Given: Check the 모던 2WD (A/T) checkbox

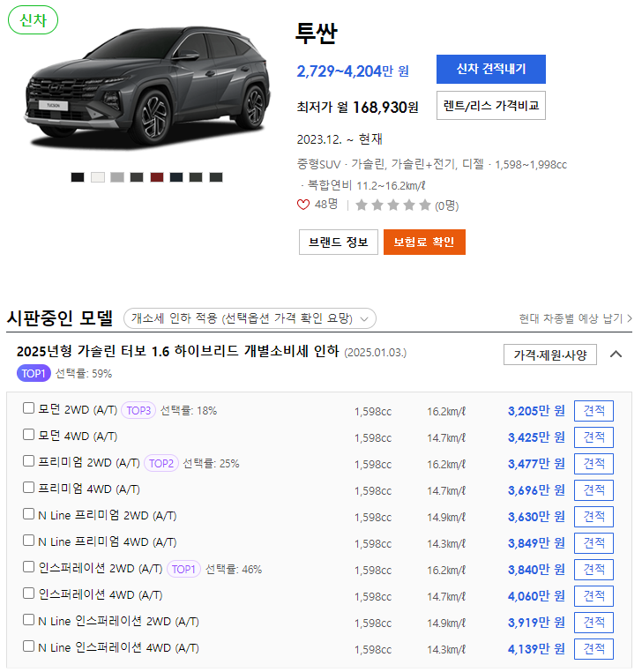Looking at the screenshot, I should [28, 408].
